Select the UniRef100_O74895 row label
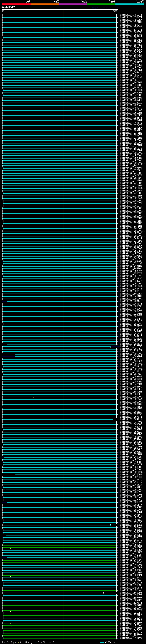Viewport: 146px width, 644px height. coord(131,562)
